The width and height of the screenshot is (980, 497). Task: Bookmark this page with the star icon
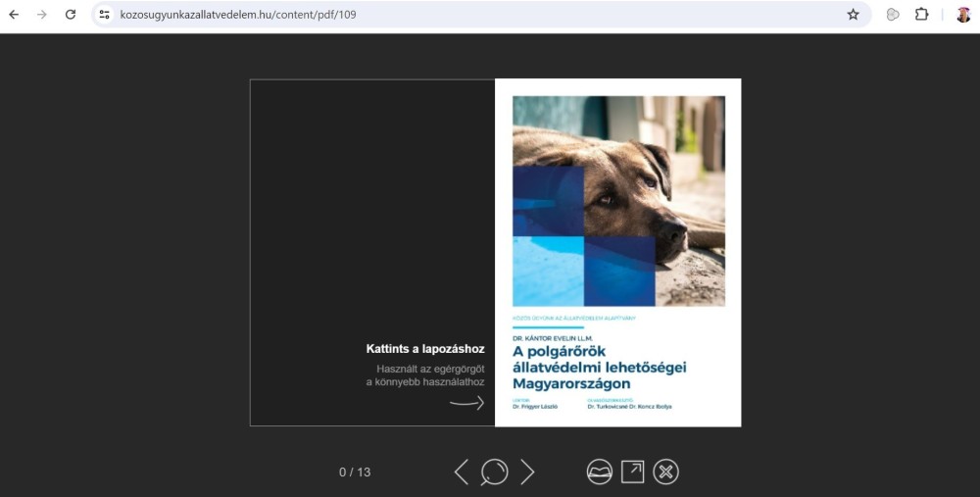(853, 15)
